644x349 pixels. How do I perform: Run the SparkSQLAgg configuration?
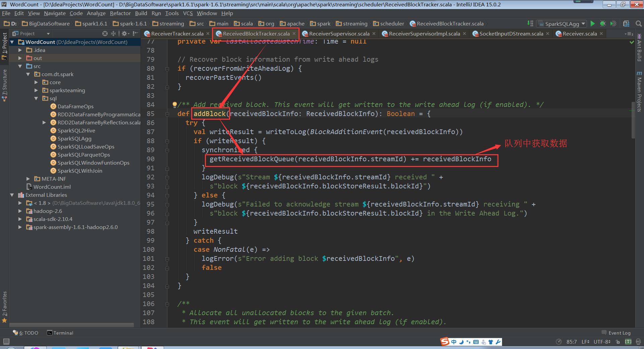pos(593,23)
